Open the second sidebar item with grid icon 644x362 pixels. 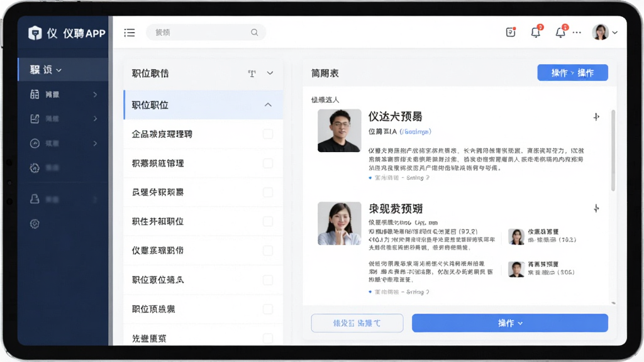point(64,94)
